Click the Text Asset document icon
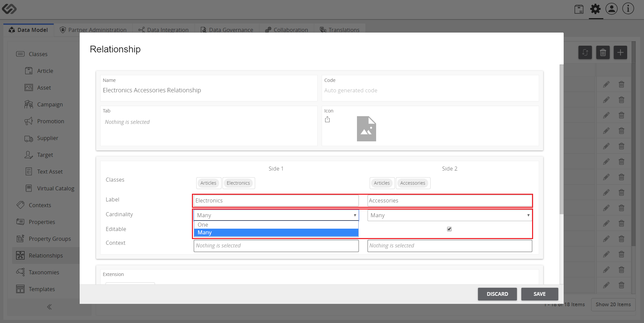This screenshot has width=644, height=323. pyautogui.click(x=29, y=172)
